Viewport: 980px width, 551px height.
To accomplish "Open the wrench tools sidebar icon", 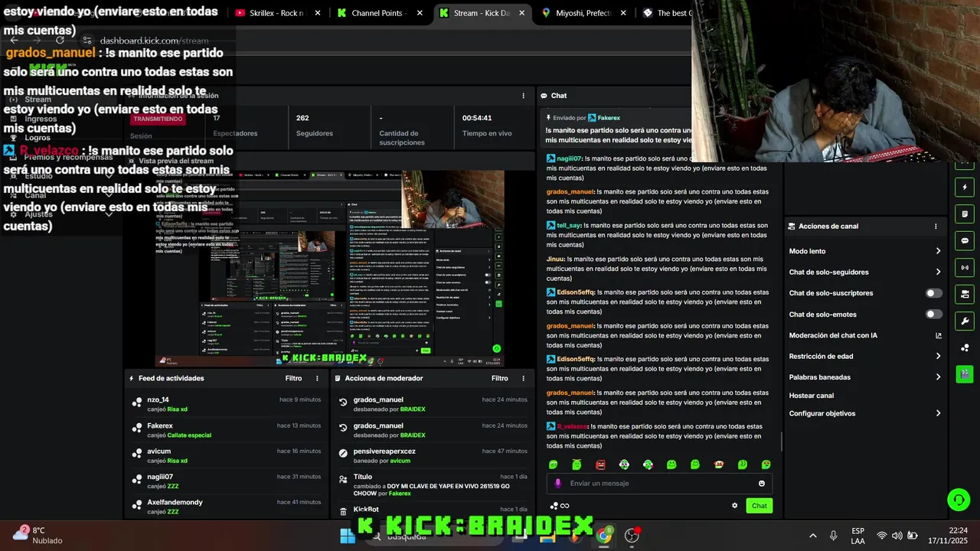I will pyautogui.click(x=965, y=321).
